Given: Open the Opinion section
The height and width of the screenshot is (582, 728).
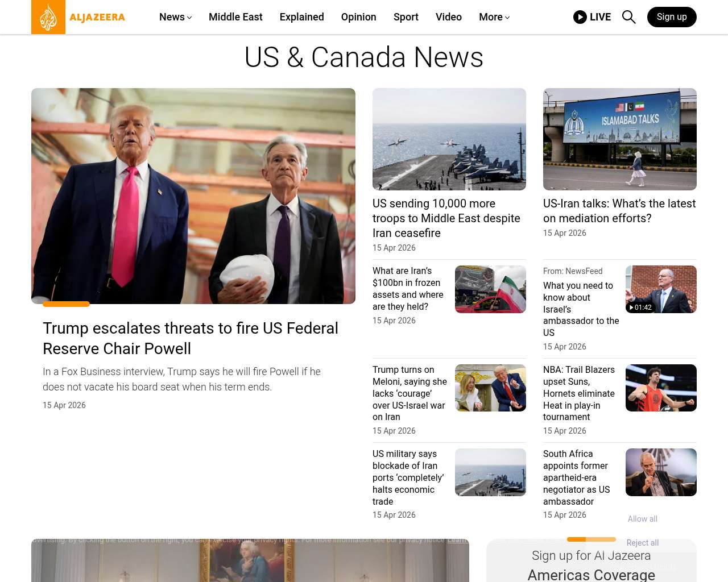Looking at the screenshot, I should click(358, 17).
